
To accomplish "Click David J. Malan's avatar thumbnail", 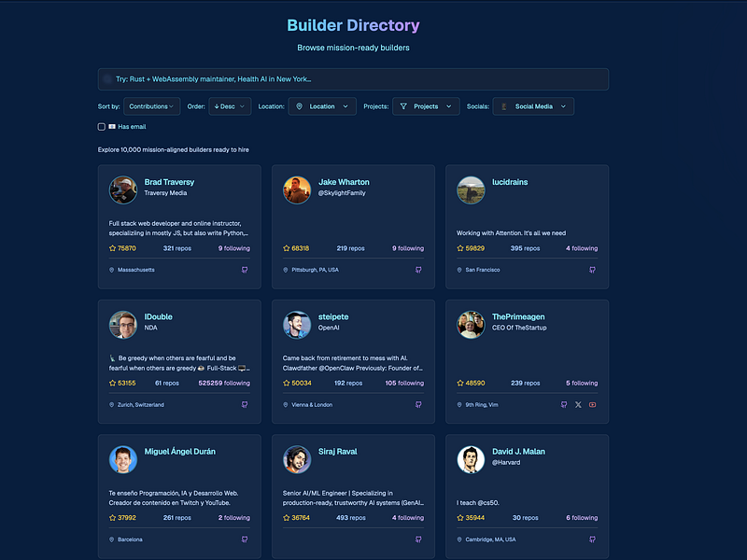I will 471,459.
